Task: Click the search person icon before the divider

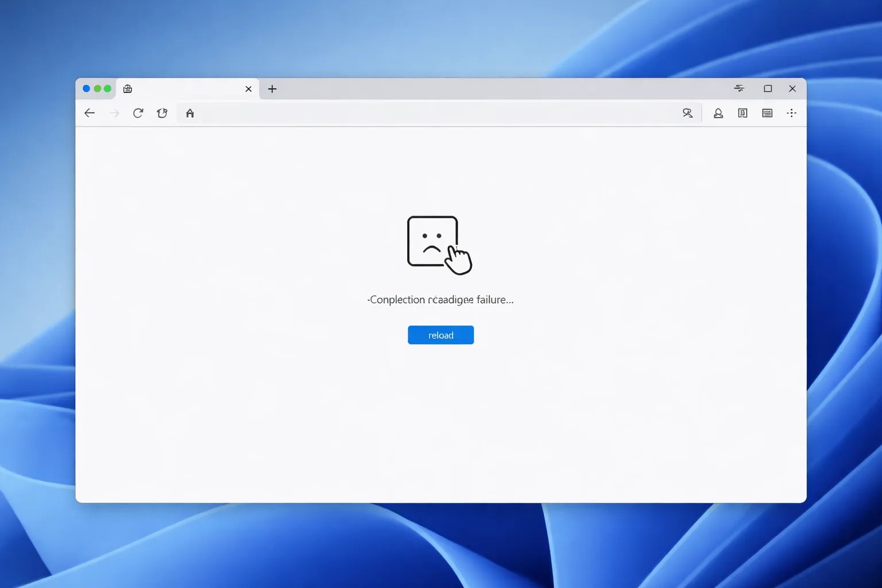Action: tap(687, 113)
